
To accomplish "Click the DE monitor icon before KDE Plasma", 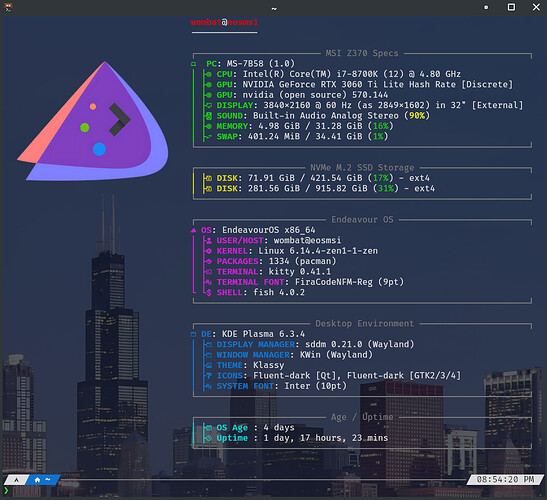I will 194,334.
